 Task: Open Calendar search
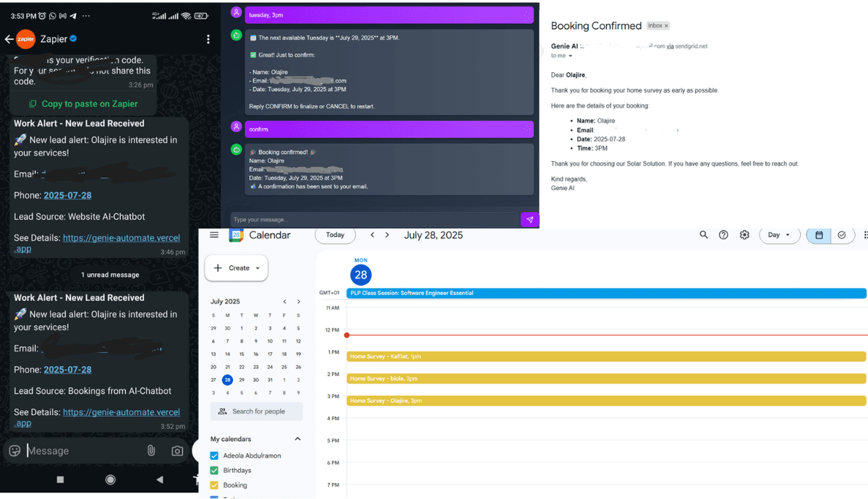pyautogui.click(x=704, y=235)
